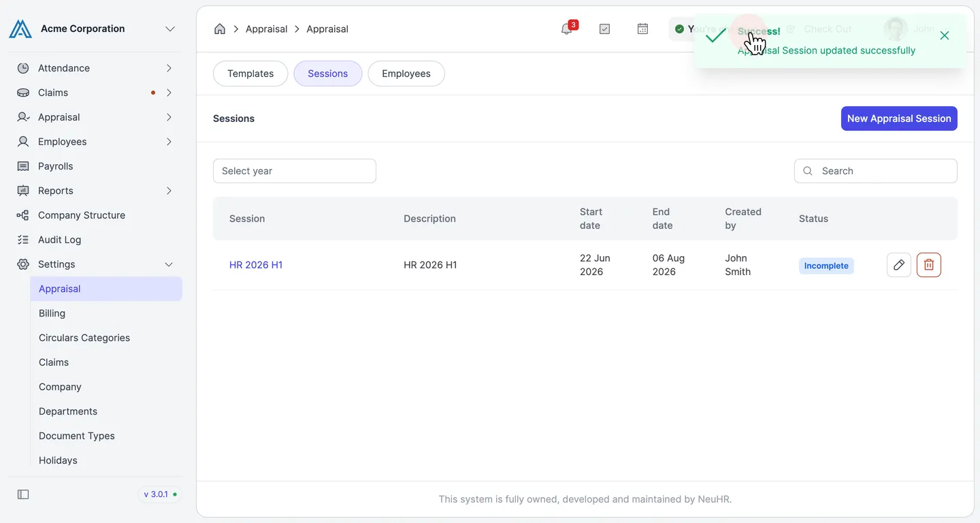980x523 pixels.
Task: Open the HR 2026 H1 session link
Action: click(256, 265)
